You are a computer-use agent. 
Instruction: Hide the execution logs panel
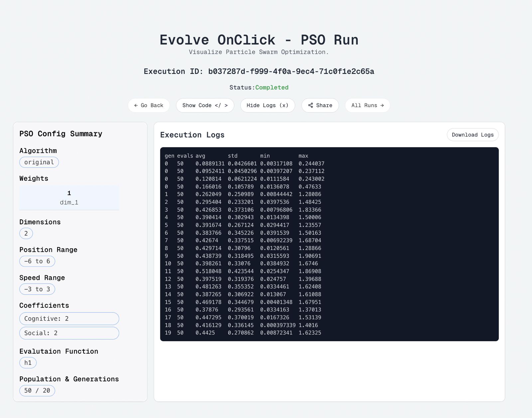click(267, 105)
